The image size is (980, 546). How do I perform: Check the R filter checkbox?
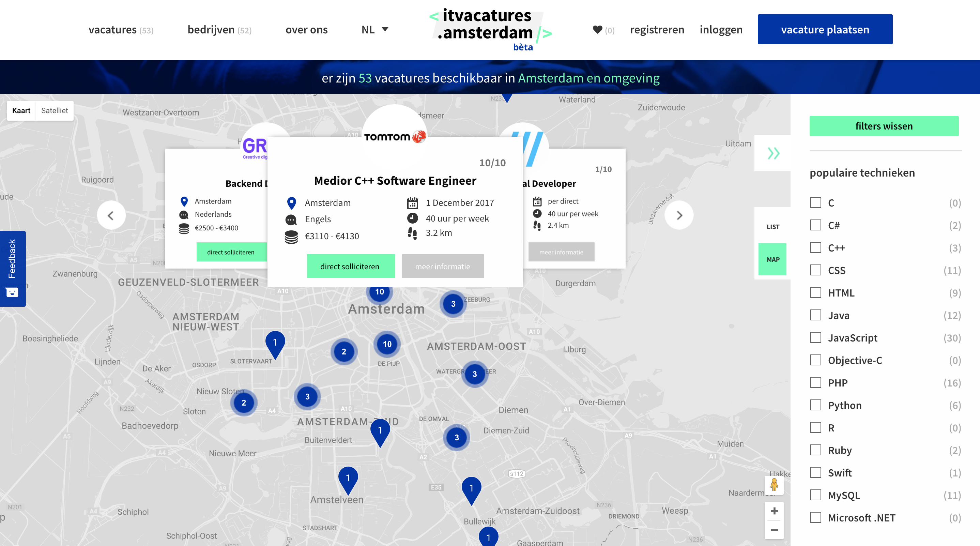click(x=815, y=427)
